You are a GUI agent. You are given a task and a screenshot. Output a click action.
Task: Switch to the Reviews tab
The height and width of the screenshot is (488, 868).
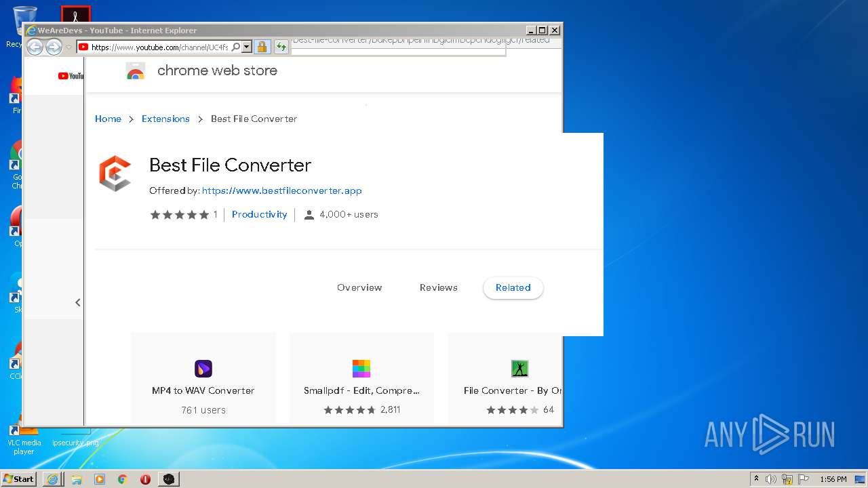(x=439, y=287)
